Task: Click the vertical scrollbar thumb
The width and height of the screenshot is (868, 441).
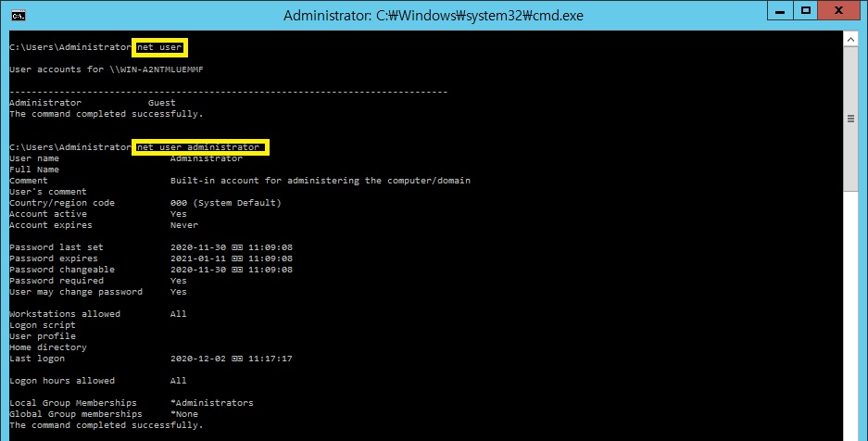Action: 850,119
